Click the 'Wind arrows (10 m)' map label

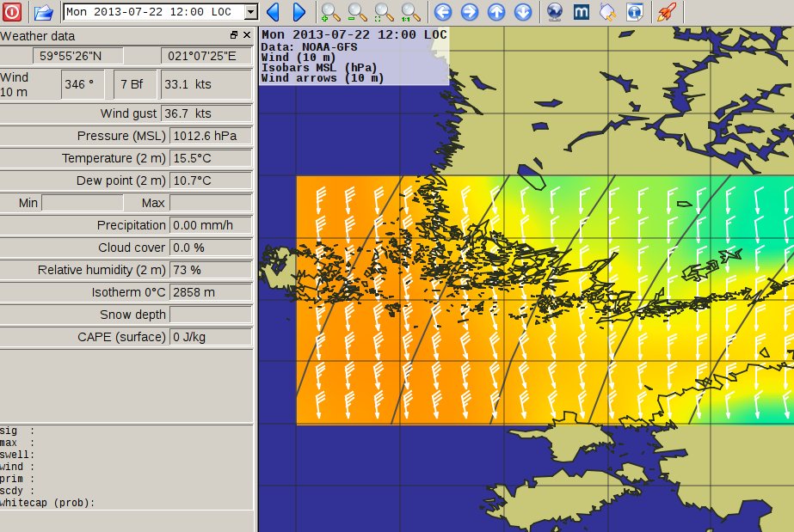pyautogui.click(x=322, y=78)
